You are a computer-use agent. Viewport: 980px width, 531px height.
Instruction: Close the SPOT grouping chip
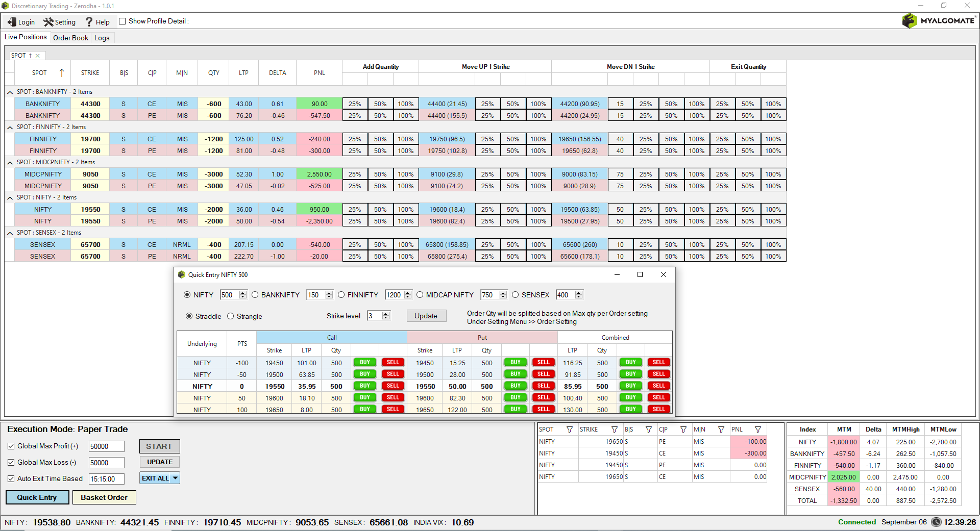pos(38,56)
